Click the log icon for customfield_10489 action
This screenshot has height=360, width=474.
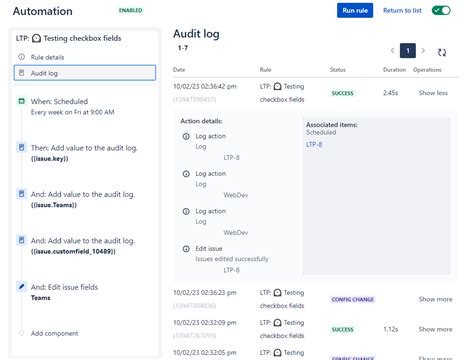(x=22, y=240)
